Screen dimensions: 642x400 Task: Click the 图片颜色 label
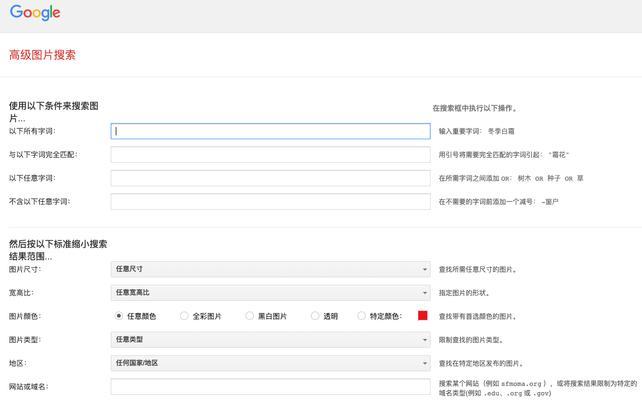pos(25,316)
